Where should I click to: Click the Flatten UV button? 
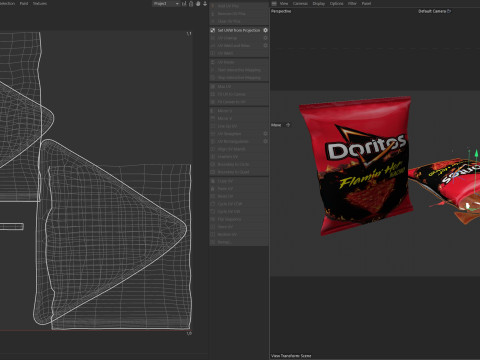[x=239, y=157]
